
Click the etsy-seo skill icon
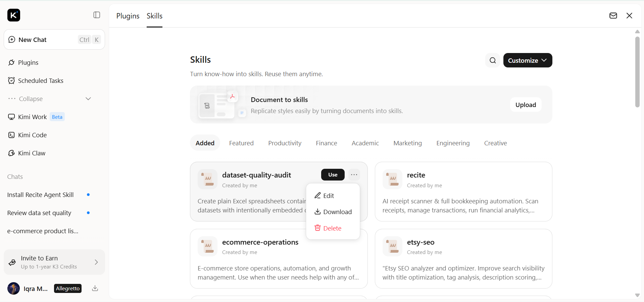(392, 246)
